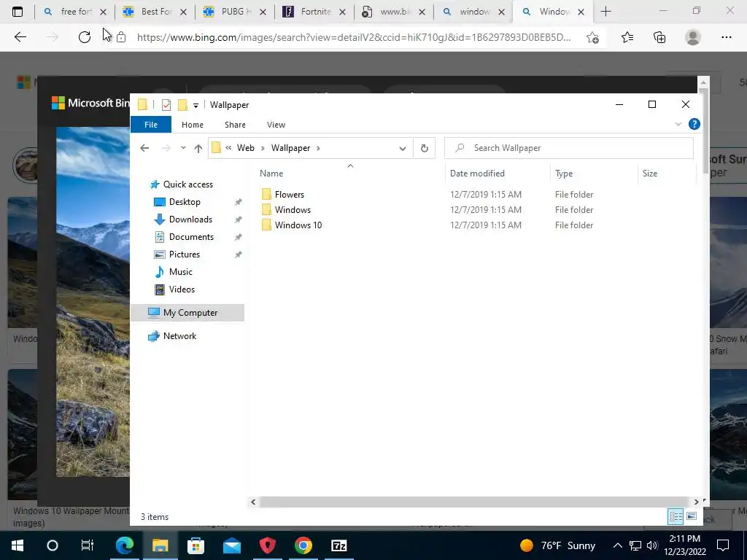Select My Computer in navigation pane
747x560 pixels.
tap(187, 313)
